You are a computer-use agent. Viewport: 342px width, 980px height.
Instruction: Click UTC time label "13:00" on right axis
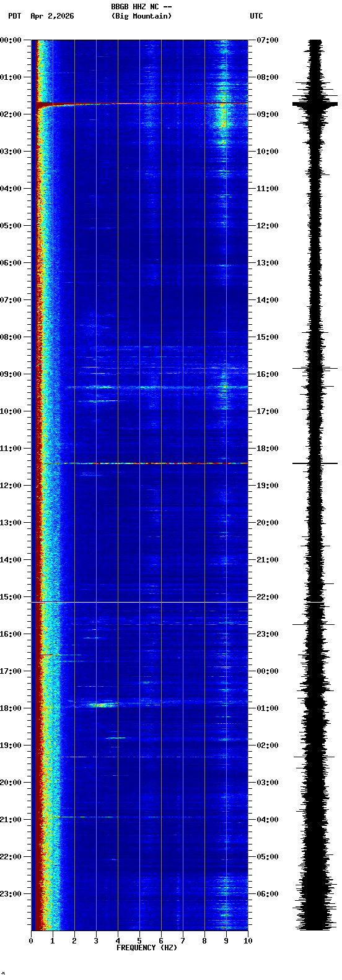click(268, 263)
